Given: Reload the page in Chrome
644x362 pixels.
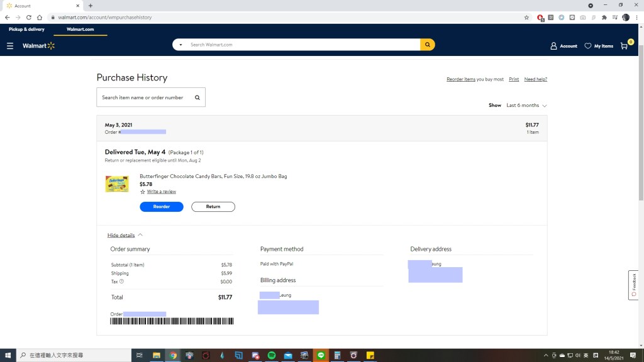Looking at the screenshot, I should pyautogui.click(x=28, y=18).
